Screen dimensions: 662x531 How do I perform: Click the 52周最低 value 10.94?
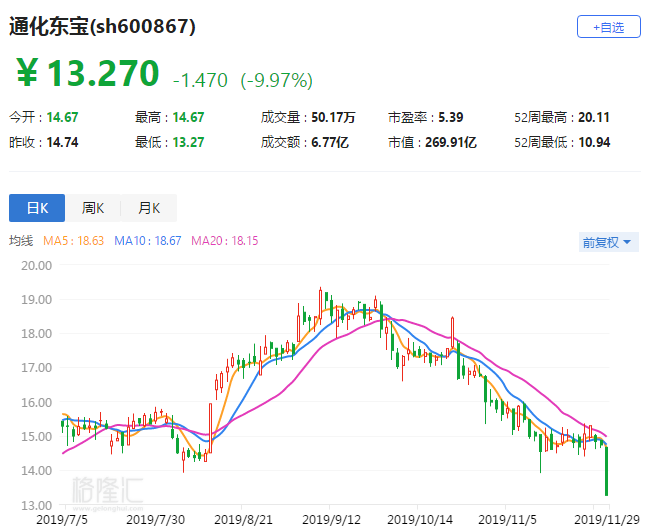point(594,142)
